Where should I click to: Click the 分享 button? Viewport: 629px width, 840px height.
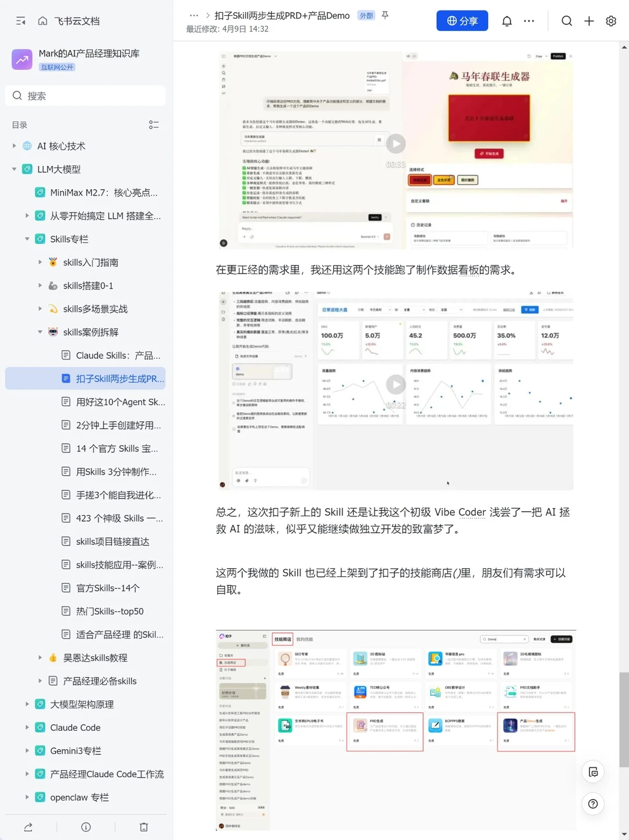coord(462,21)
